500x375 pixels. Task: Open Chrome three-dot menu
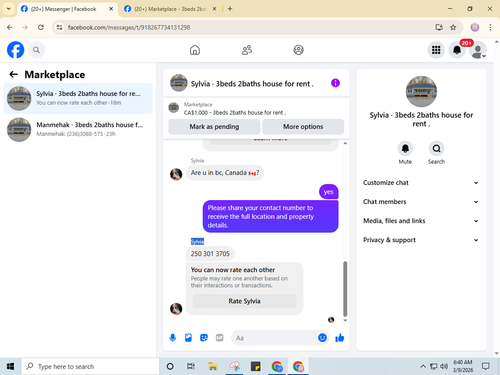490,27
